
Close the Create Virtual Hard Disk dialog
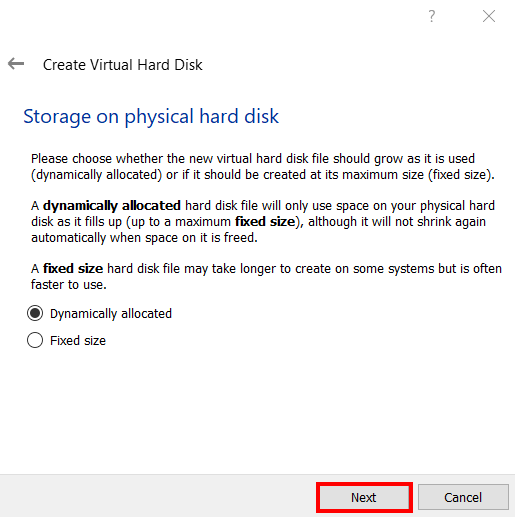point(489,16)
